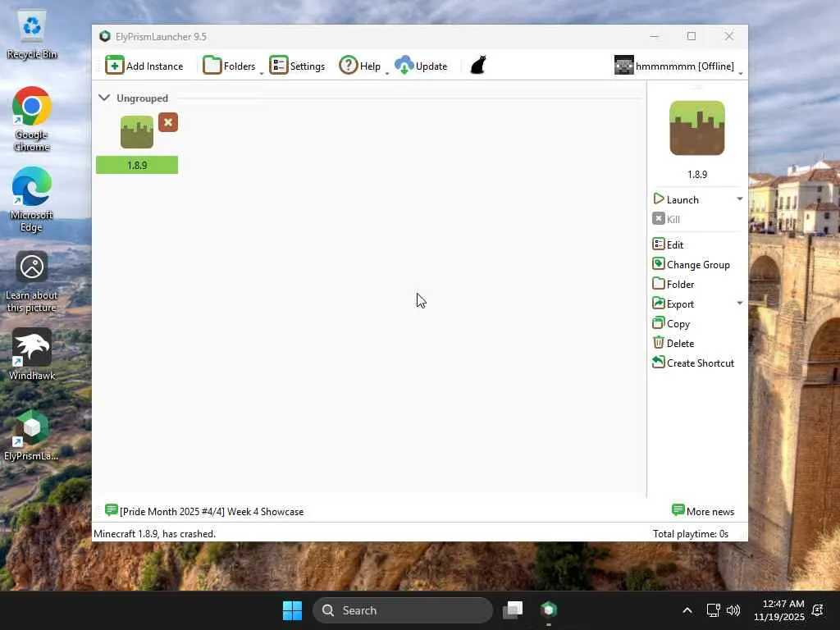840x630 pixels.
Task: Open launcher Settings
Action: [x=297, y=66]
